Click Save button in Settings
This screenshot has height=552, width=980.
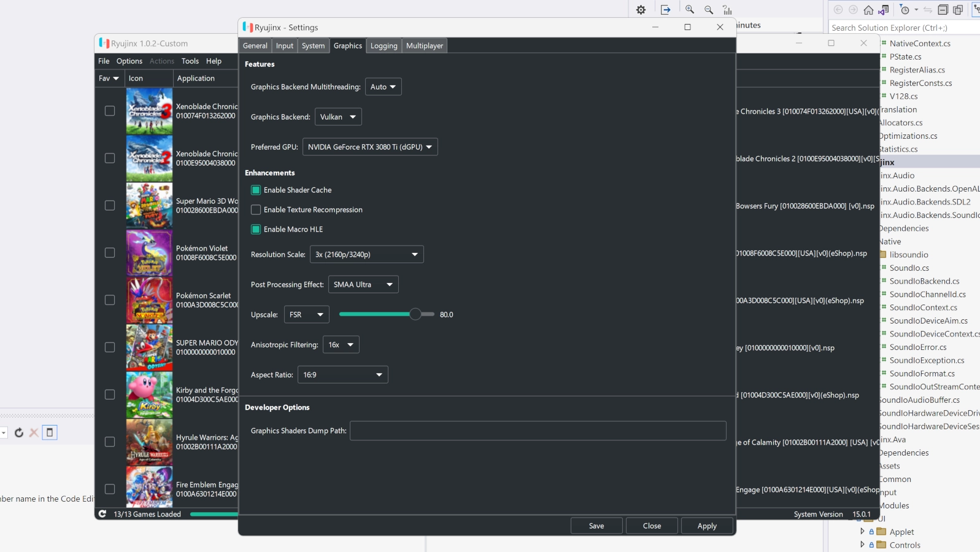[596, 526]
